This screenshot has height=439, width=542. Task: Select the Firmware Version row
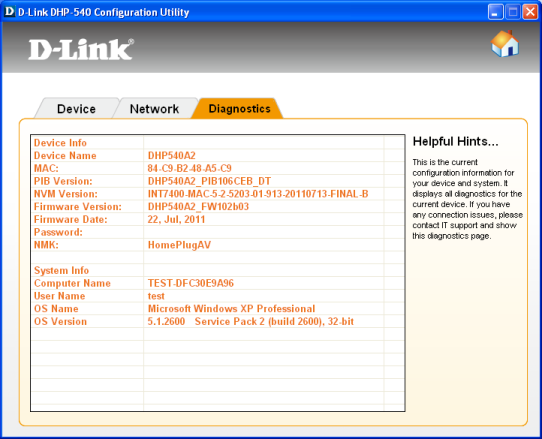[x=217, y=207]
